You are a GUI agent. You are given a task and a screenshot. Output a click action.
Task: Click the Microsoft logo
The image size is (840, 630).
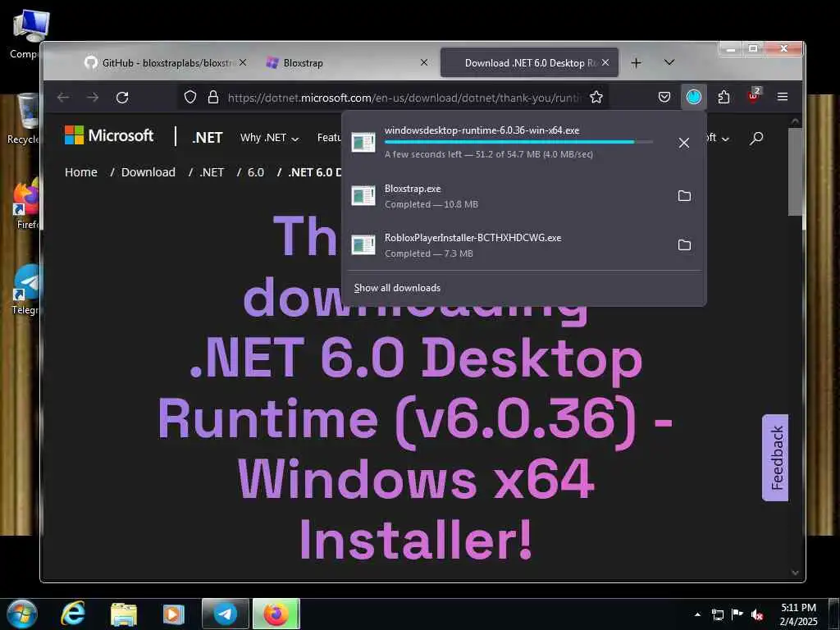pyautogui.click(x=109, y=135)
